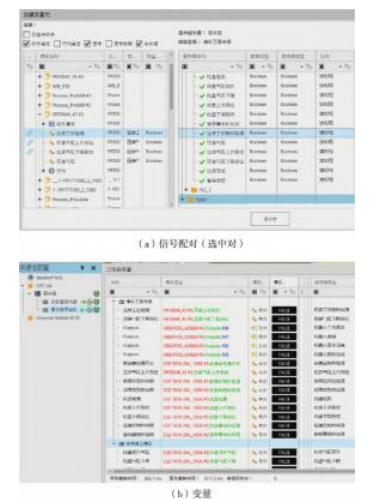This screenshot has width=379, height=501.
Task: Click the button at the bottom of the pairing dialog
Action: [270, 219]
